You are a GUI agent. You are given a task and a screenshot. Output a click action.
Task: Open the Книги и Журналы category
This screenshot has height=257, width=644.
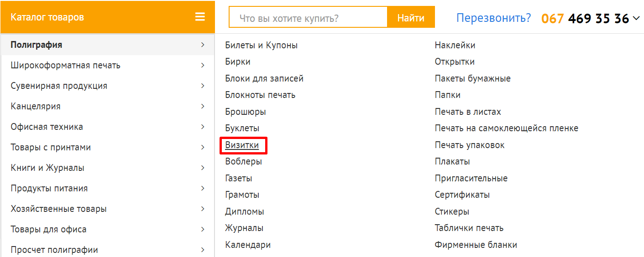(x=47, y=168)
